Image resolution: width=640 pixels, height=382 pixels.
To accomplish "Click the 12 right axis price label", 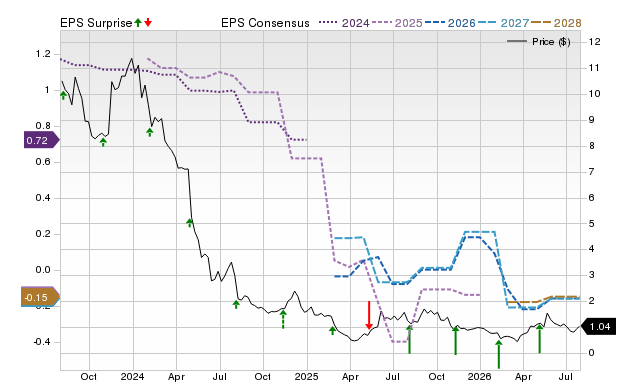I will (594, 42).
